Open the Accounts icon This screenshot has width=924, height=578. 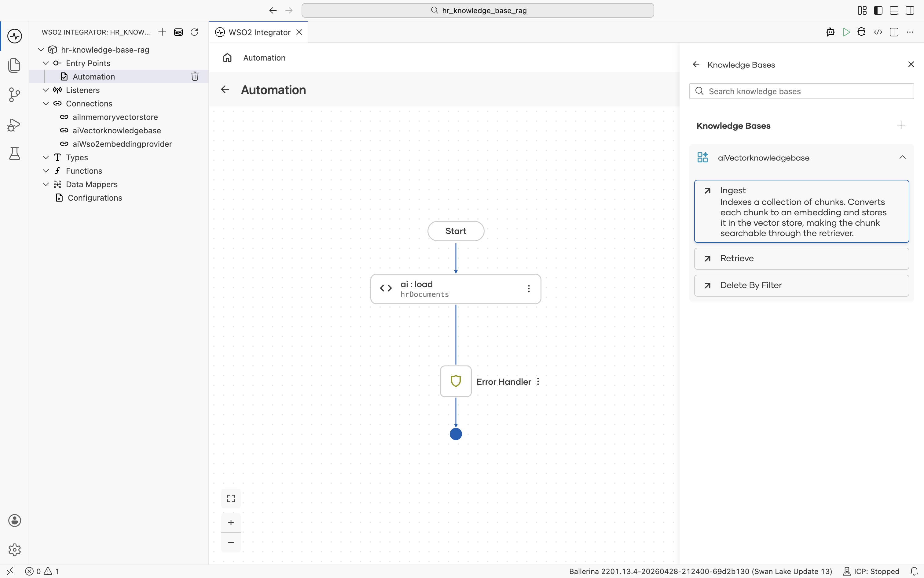point(14,520)
